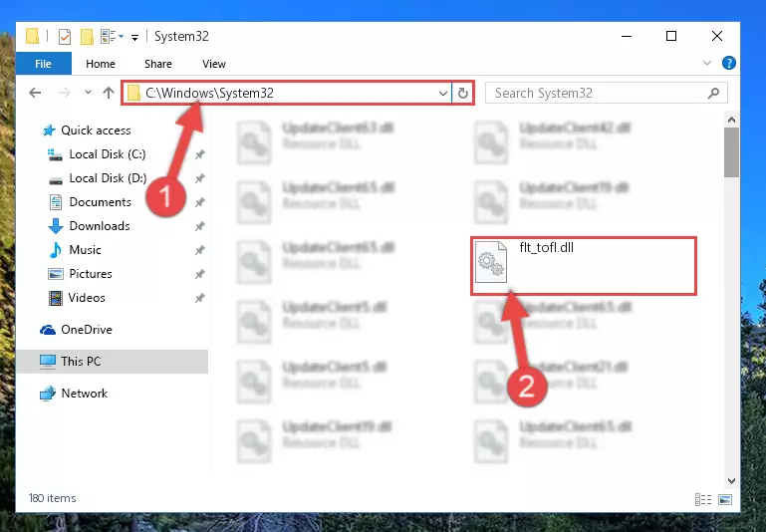Image resolution: width=766 pixels, height=532 pixels.
Task: Select the flt_tofl.dll file name
Action: pyautogui.click(x=546, y=248)
